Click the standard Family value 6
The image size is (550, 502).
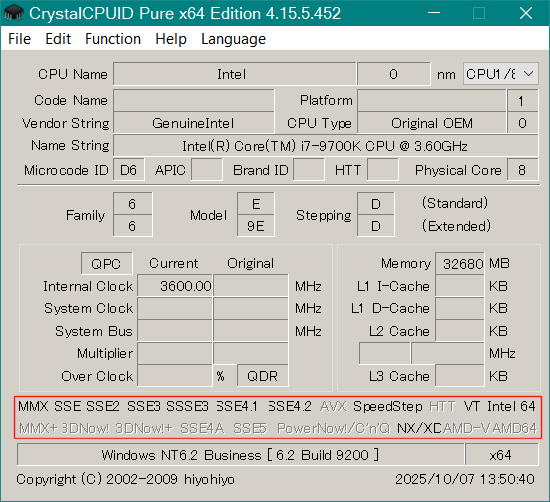132,204
